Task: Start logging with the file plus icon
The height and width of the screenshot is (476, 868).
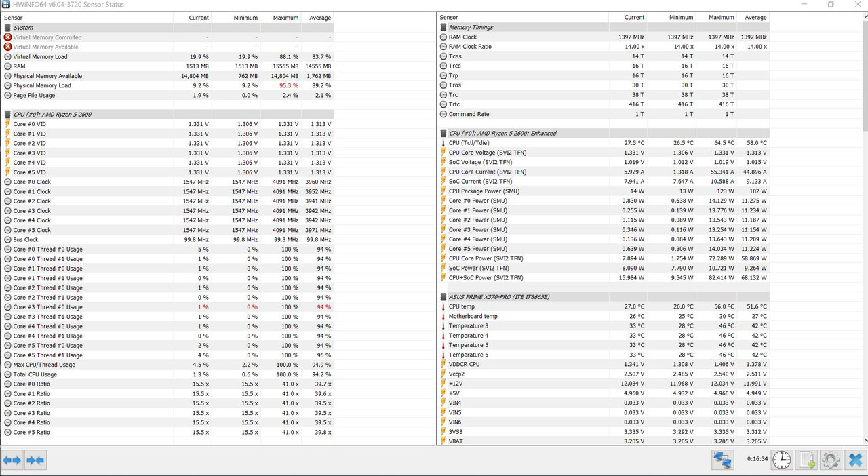Action: tap(806, 460)
